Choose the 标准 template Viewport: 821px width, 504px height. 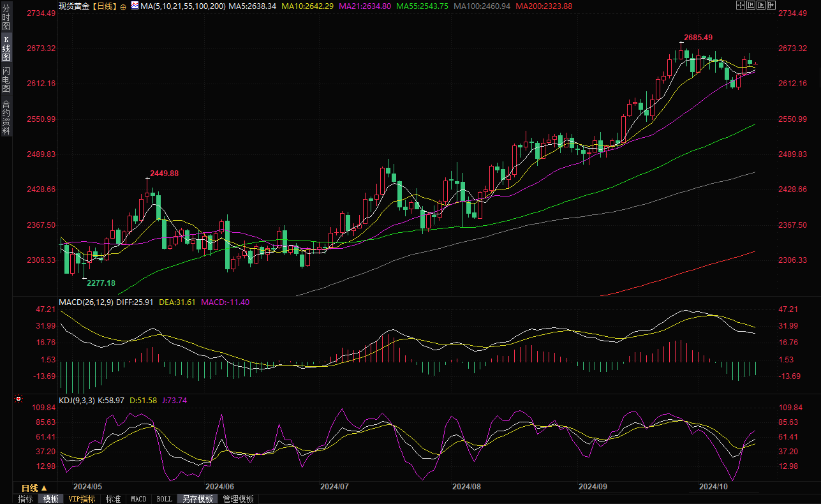[x=113, y=499]
